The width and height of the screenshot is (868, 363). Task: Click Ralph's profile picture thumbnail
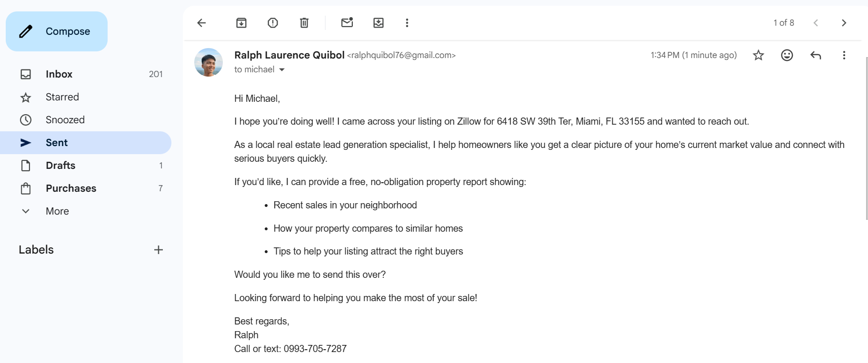[x=209, y=62]
